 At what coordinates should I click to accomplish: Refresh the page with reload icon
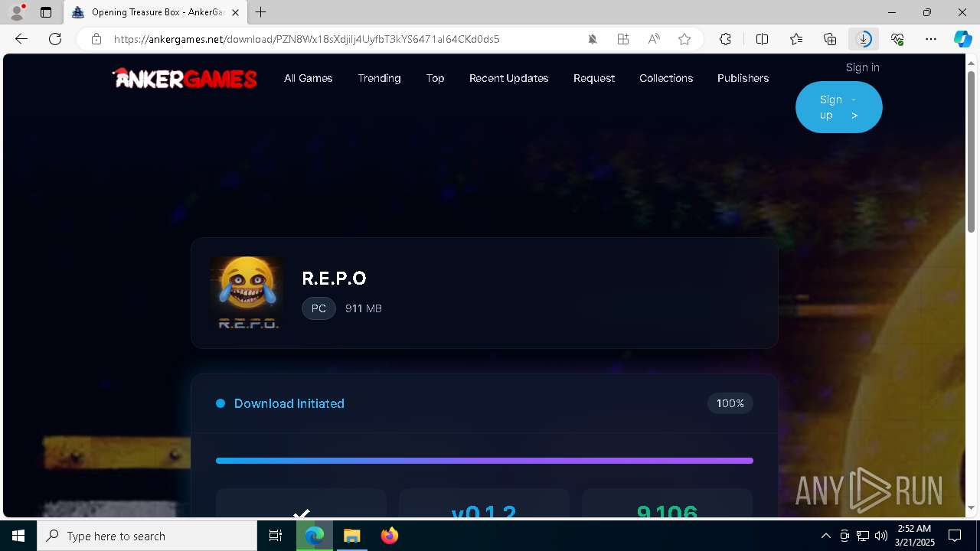click(x=55, y=39)
